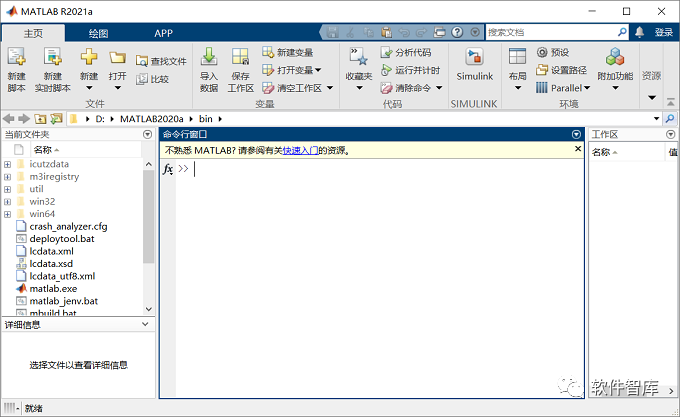Open 预设 preferences
This screenshot has width=680, height=417.
coord(553,52)
